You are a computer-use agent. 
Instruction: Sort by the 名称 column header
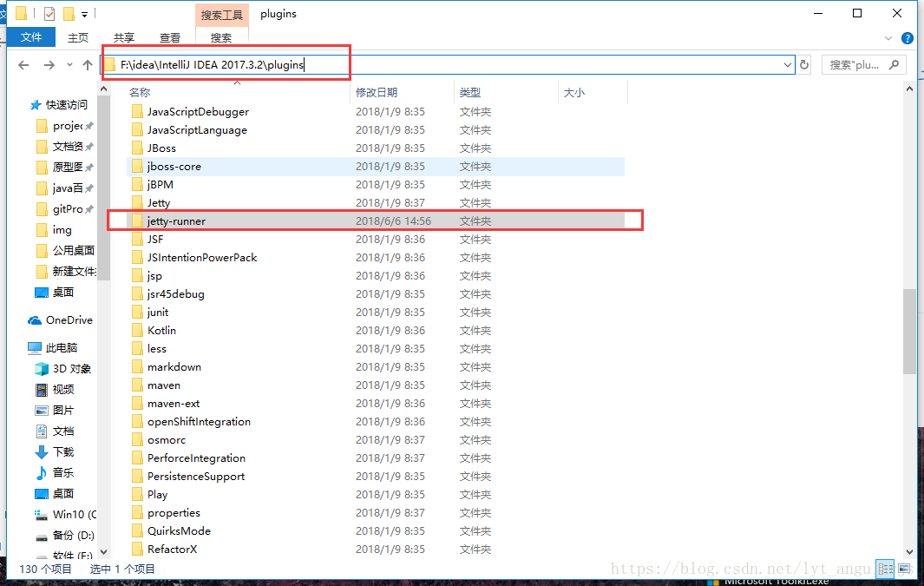140,93
